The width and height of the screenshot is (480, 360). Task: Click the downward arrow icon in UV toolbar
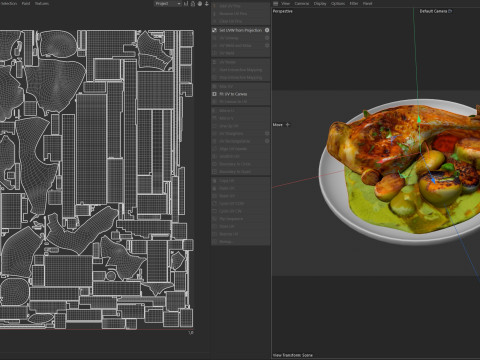[x=207, y=4]
